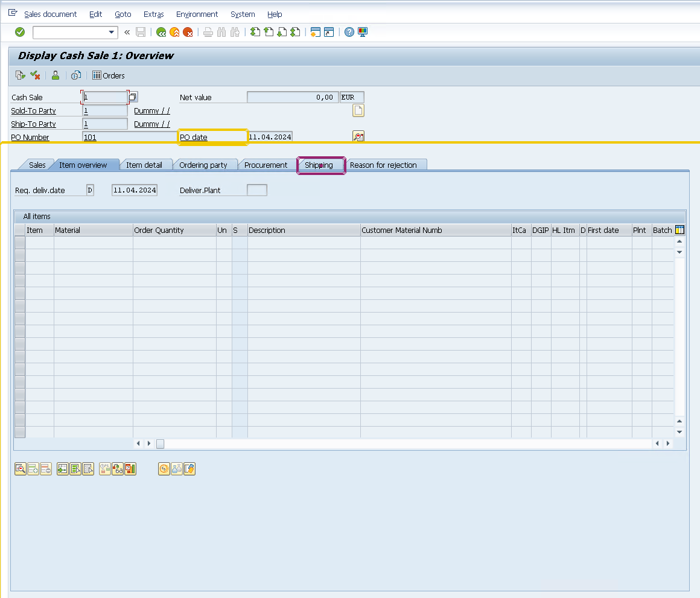Click the Orders button
The height and width of the screenshot is (598, 700).
pos(109,75)
